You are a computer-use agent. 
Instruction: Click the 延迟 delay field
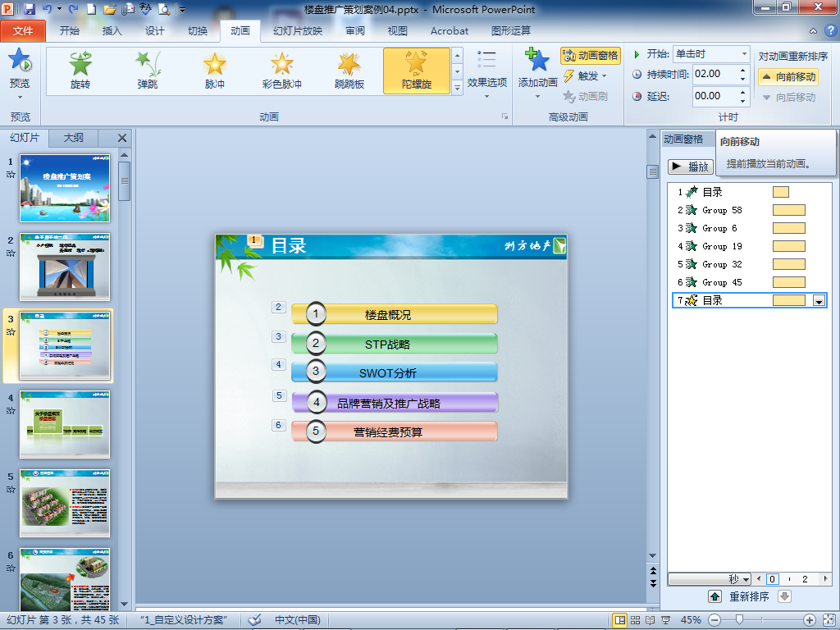click(715, 96)
